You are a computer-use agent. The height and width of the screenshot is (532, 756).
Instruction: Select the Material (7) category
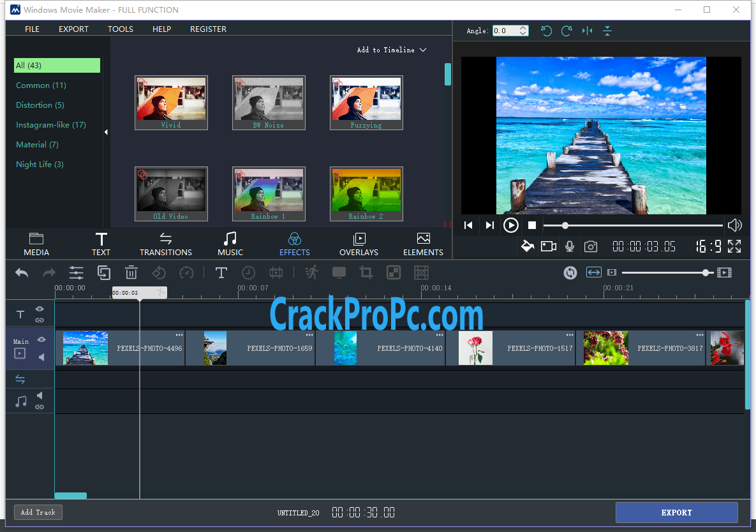37,145
